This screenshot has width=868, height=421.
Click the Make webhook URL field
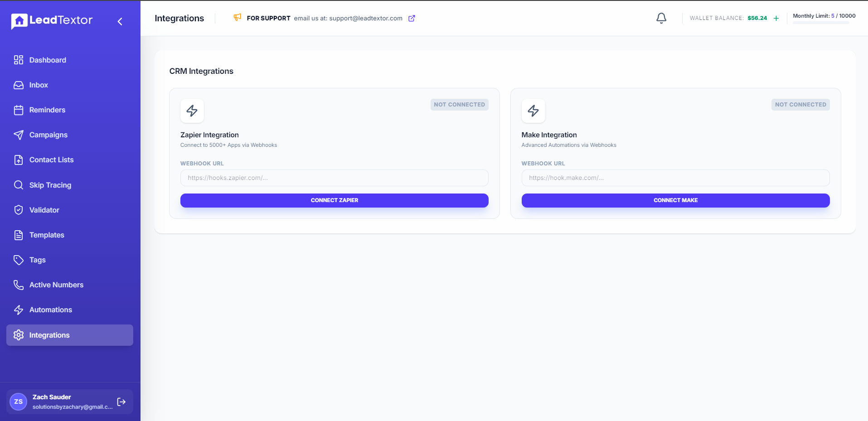click(x=675, y=178)
